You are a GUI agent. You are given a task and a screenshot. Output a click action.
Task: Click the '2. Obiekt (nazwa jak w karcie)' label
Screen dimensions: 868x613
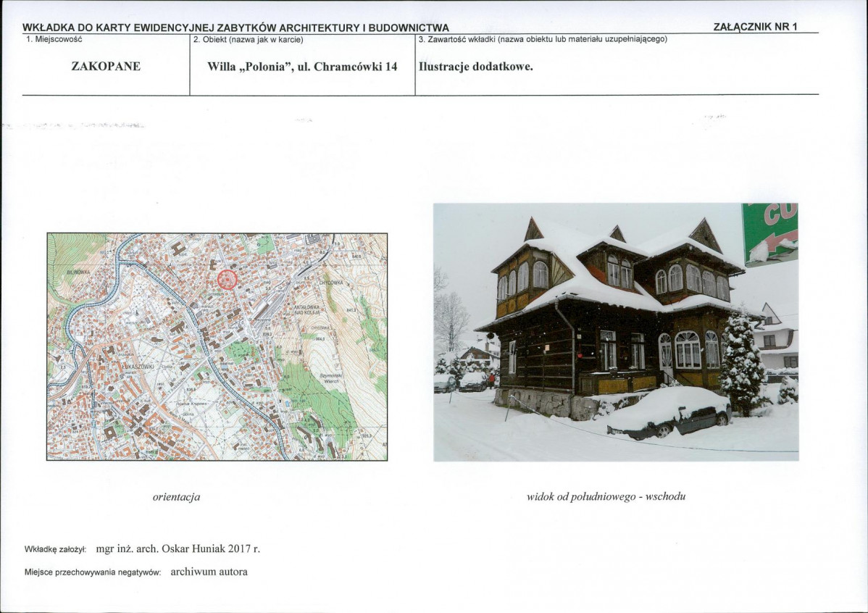coord(249,39)
